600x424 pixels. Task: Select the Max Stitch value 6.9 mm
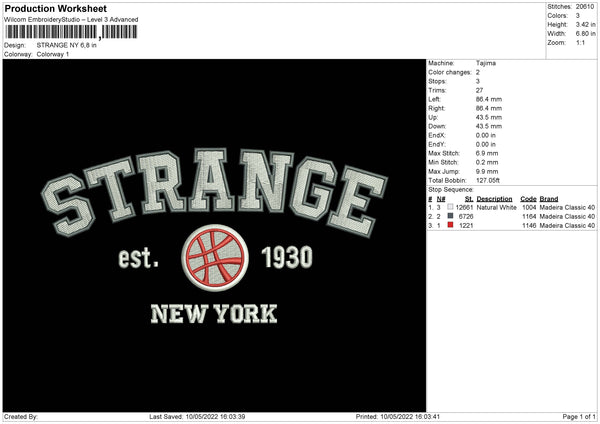487,153
